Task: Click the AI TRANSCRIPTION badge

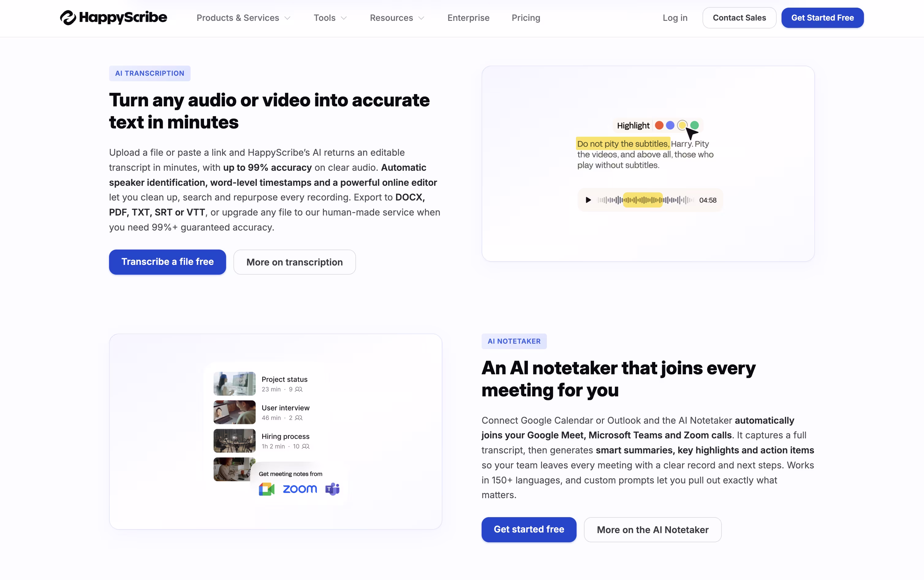Action: (150, 73)
